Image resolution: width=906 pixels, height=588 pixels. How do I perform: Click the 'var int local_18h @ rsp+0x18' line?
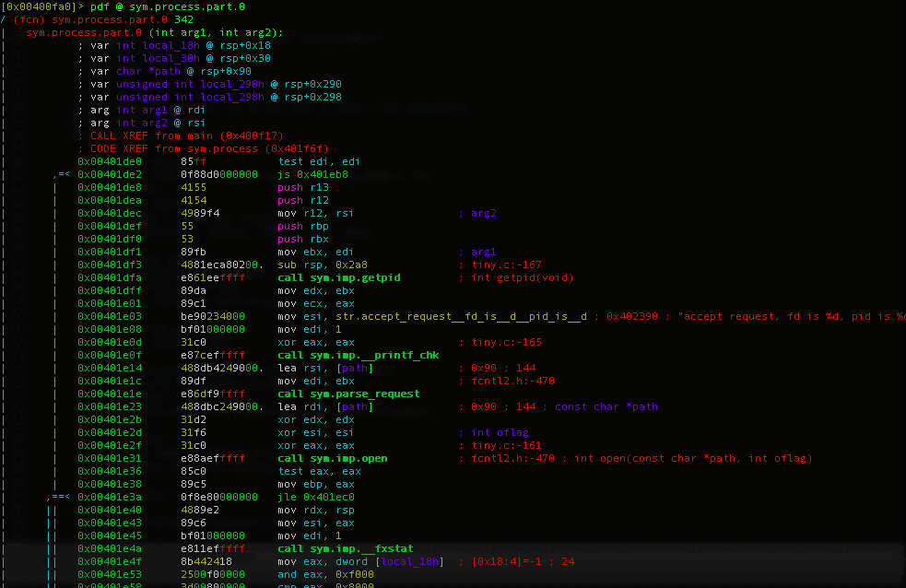coord(174,45)
